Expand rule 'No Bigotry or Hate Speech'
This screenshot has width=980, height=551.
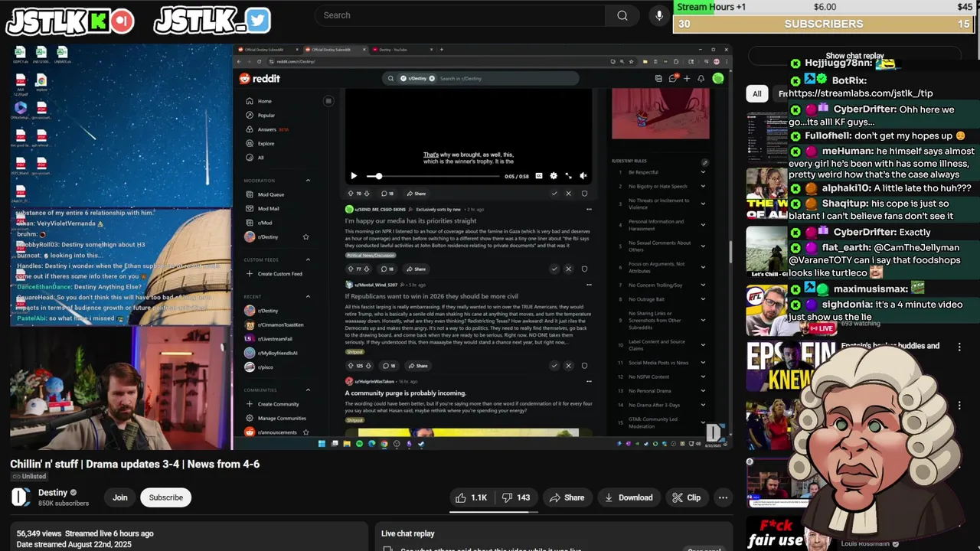coord(703,186)
